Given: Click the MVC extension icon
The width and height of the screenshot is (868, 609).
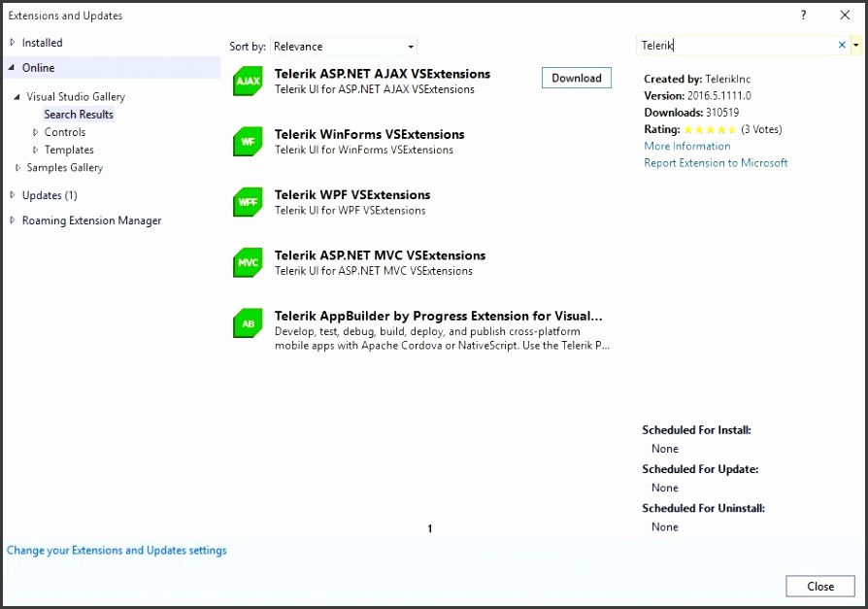Looking at the screenshot, I should tap(248, 262).
